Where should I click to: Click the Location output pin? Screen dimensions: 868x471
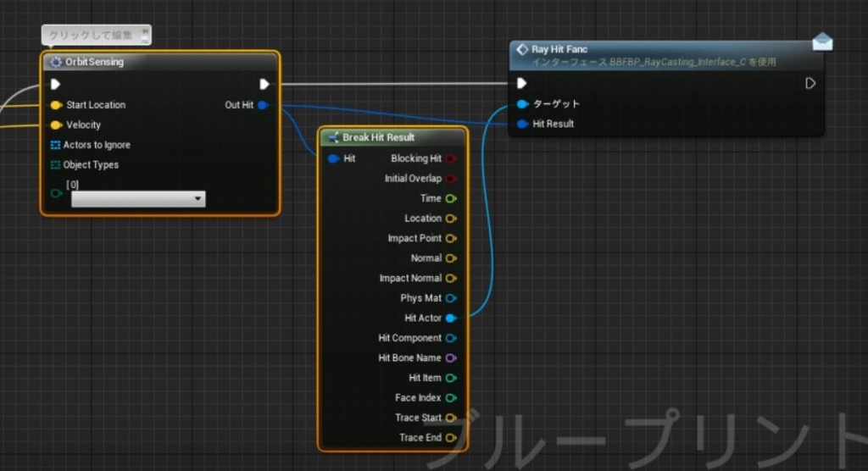click(x=451, y=219)
